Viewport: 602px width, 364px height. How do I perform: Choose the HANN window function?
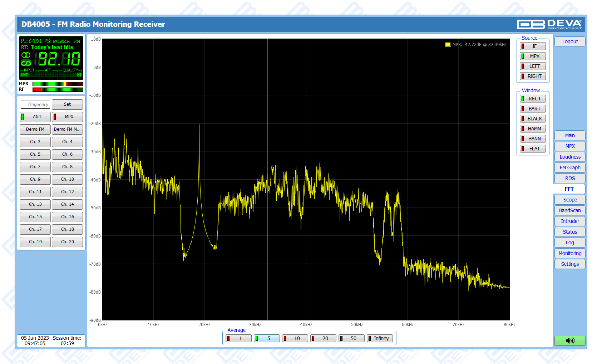click(533, 139)
